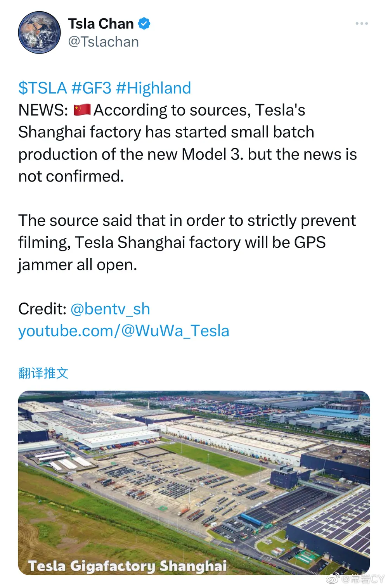The image size is (388, 588).
Task: Open the #Highland hashtag
Action: (154, 88)
